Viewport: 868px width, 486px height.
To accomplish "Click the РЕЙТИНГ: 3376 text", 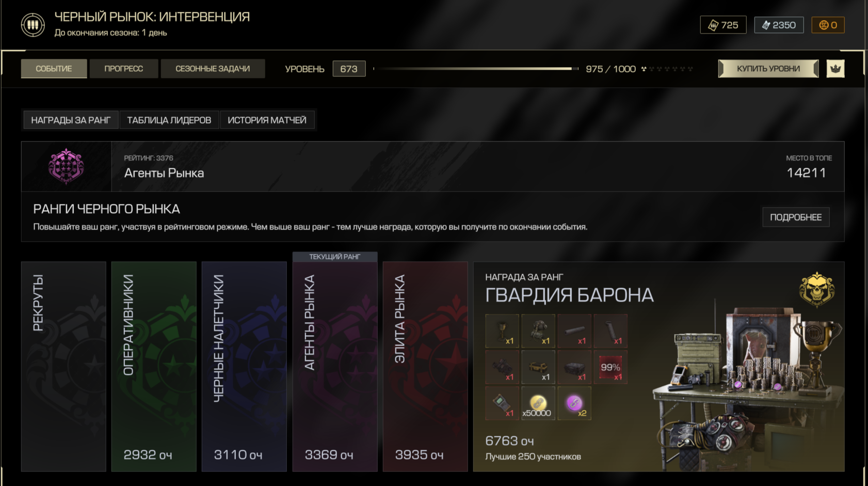I will tap(149, 158).
